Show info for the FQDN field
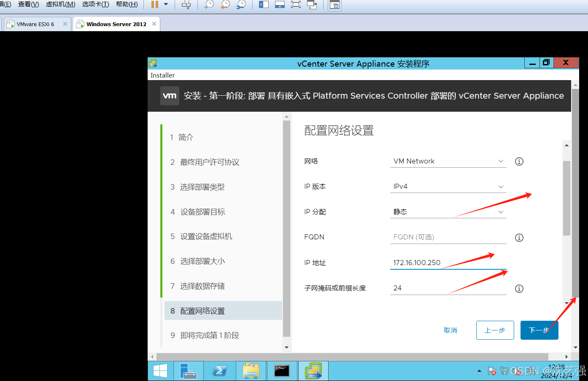This screenshot has height=381, width=588. pos(519,238)
